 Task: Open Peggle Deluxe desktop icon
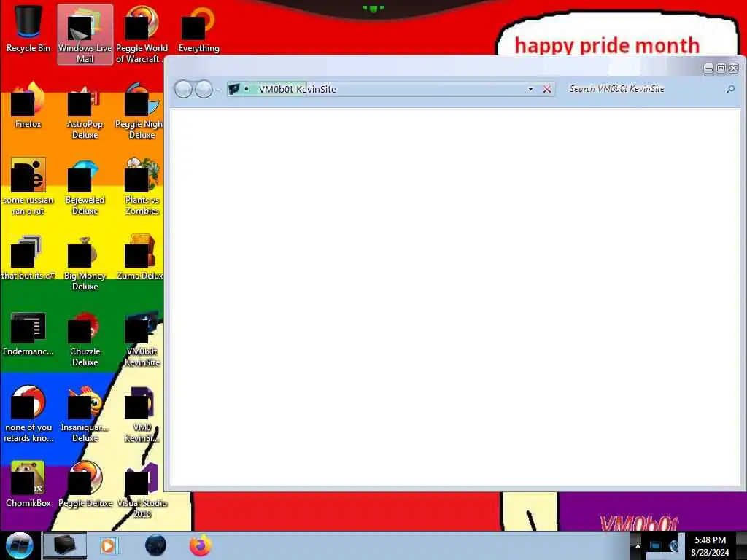85,485
